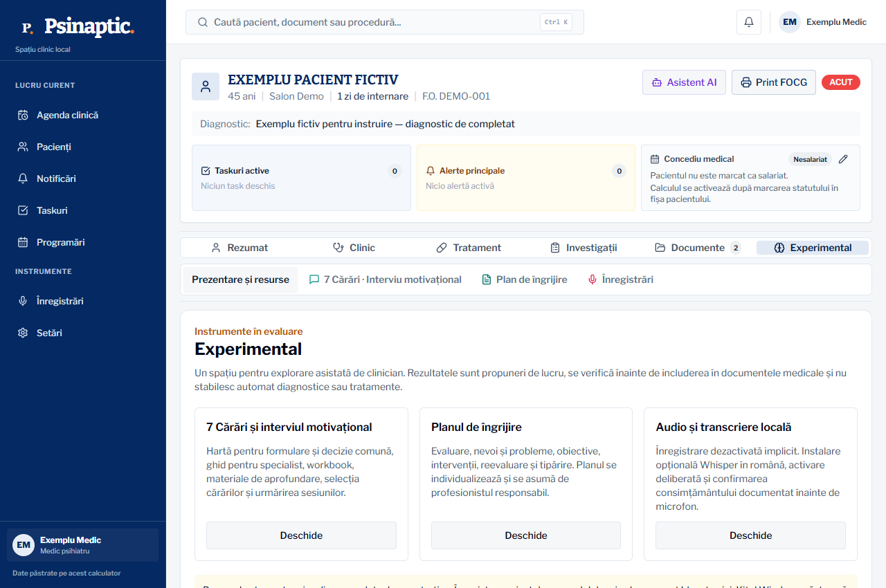Image resolution: width=886 pixels, height=588 pixels.
Task: Click Deschide under Planul de îngrijire
Action: click(526, 535)
